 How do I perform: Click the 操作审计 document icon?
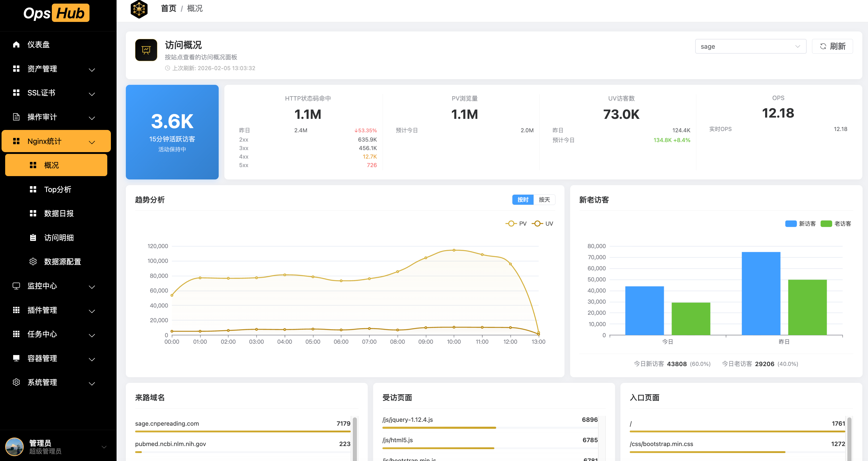tap(16, 117)
